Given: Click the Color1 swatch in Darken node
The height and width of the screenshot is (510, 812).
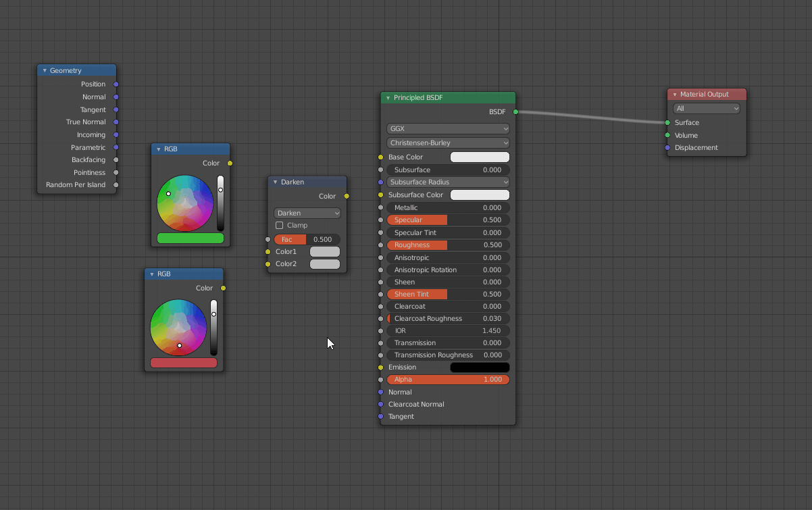Looking at the screenshot, I should pyautogui.click(x=325, y=251).
